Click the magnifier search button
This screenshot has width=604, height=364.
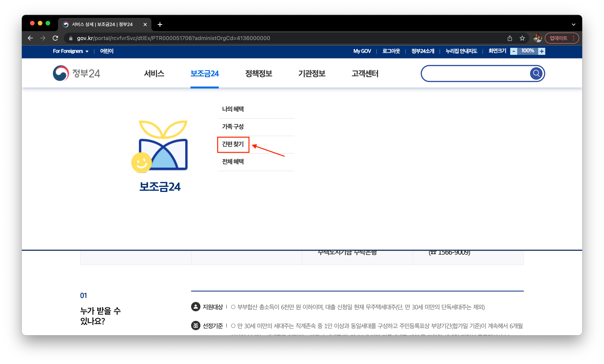[536, 73]
